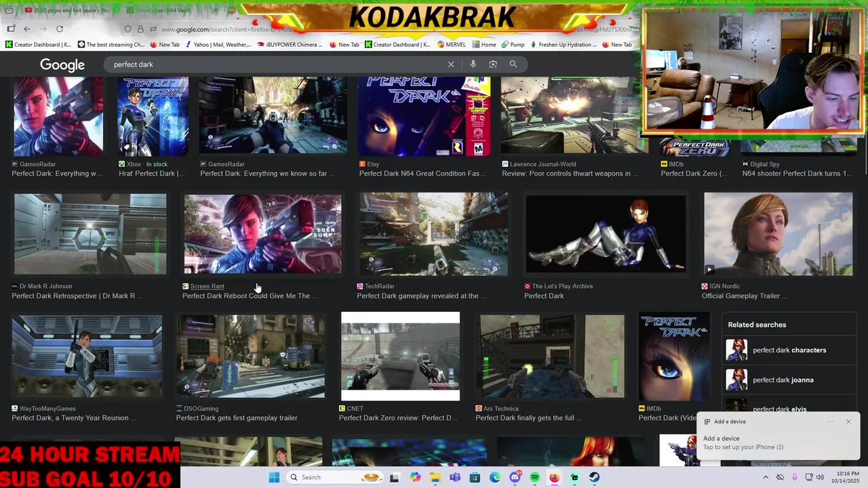Open the volume control in system tray
Screen dimensions: 868x488
(x=820, y=477)
